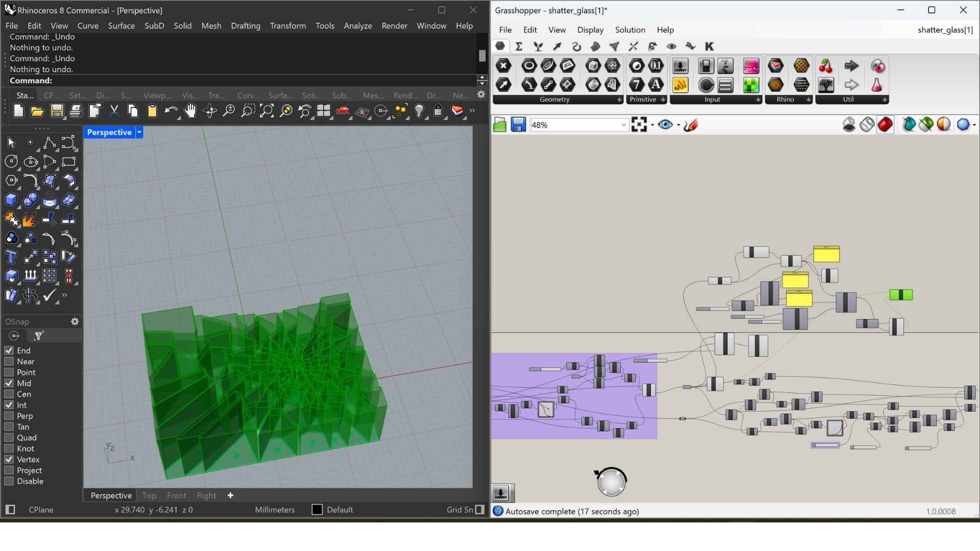The height and width of the screenshot is (551, 980).
Task: Select the Explode tool in sidebar
Action: (30, 219)
